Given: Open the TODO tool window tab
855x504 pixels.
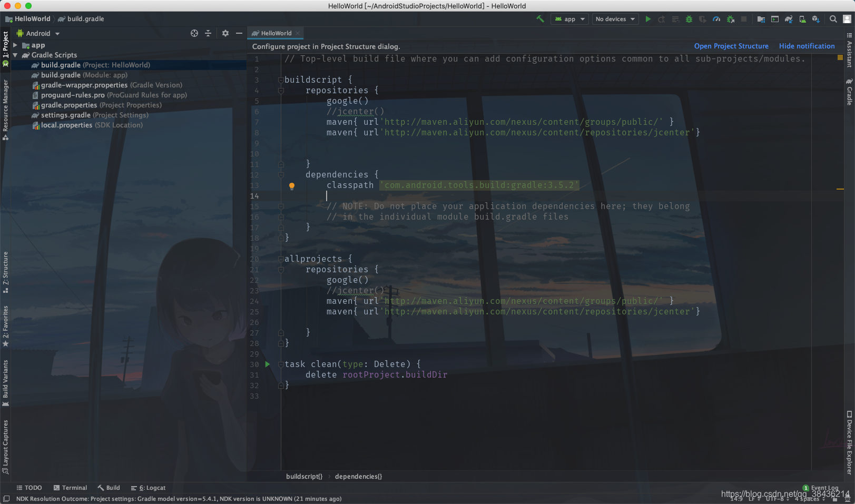Looking at the screenshot, I should click(29, 488).
